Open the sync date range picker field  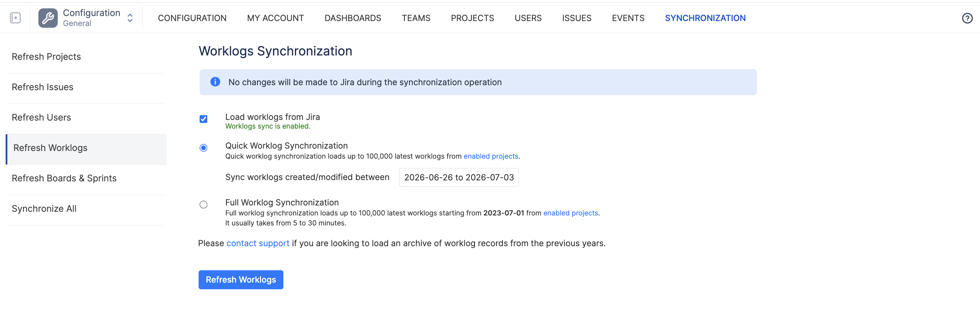click(459, 177)
